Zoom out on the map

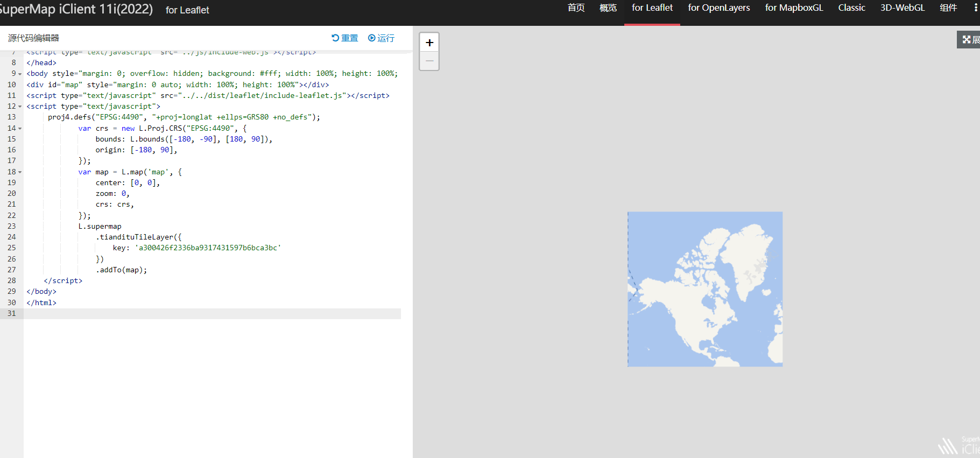429,61
